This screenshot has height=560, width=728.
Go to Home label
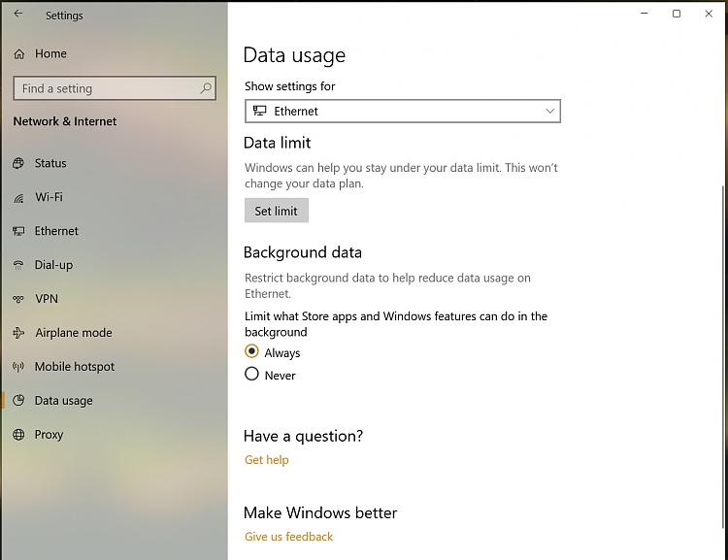[x=50, y=53]
